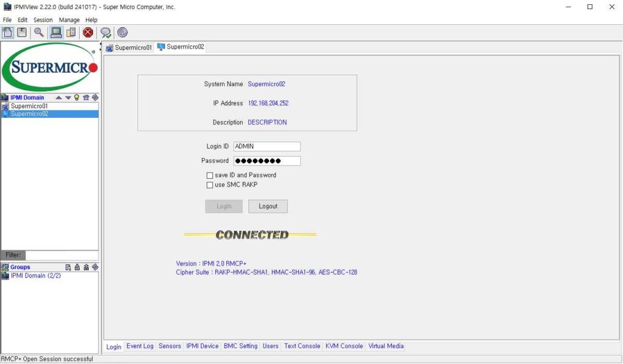Click the Groups header label
Viewport: 623px width, 364px height.
coord(20,267)
